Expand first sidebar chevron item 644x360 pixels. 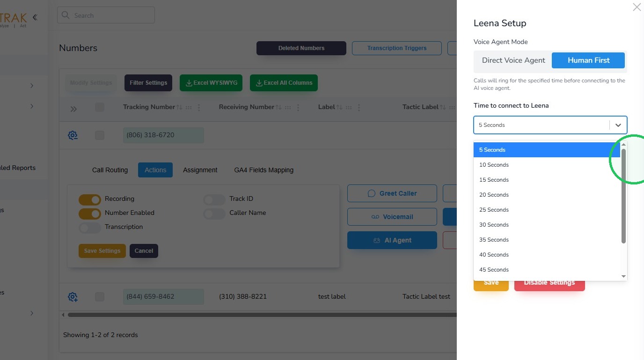32,86
